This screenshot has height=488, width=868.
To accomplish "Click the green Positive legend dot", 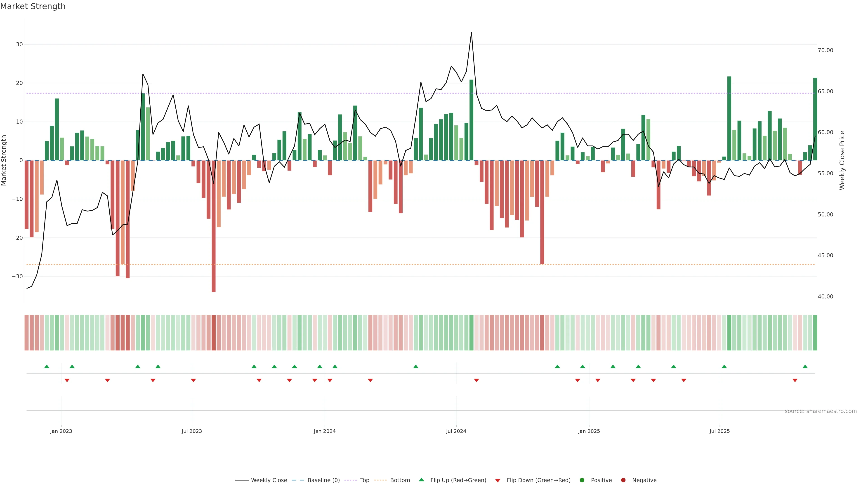I will [582, 480].
